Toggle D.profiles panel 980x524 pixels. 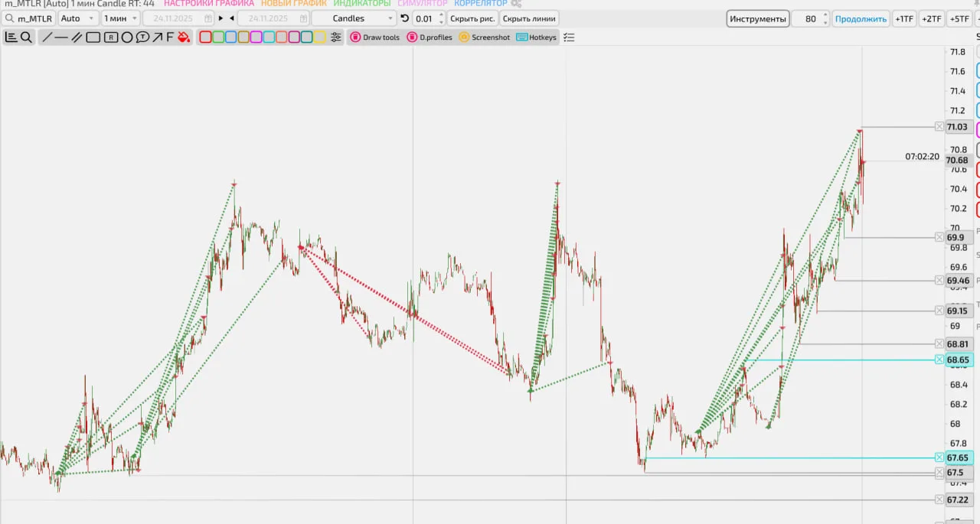coord(430,37)
